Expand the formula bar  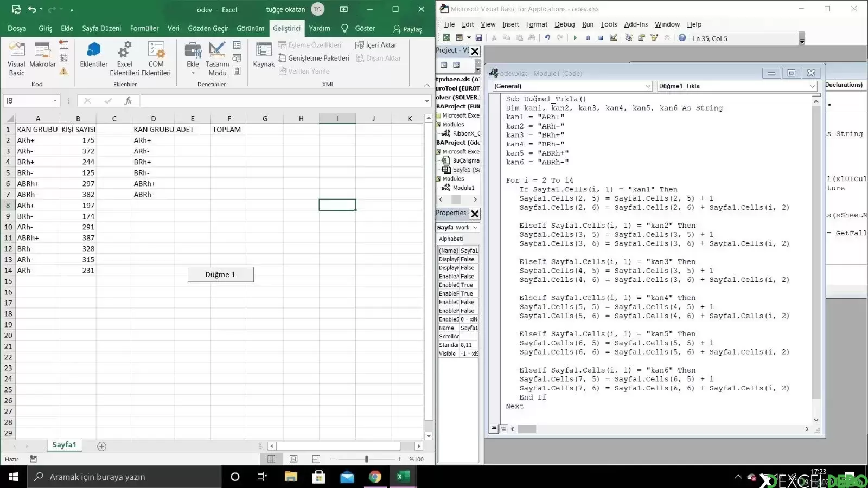point(427,101)
